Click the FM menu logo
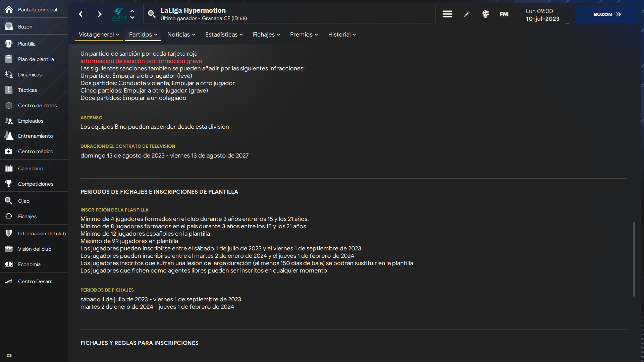Image resolution: width=644 pixels, height=362 pixels. 504,14
